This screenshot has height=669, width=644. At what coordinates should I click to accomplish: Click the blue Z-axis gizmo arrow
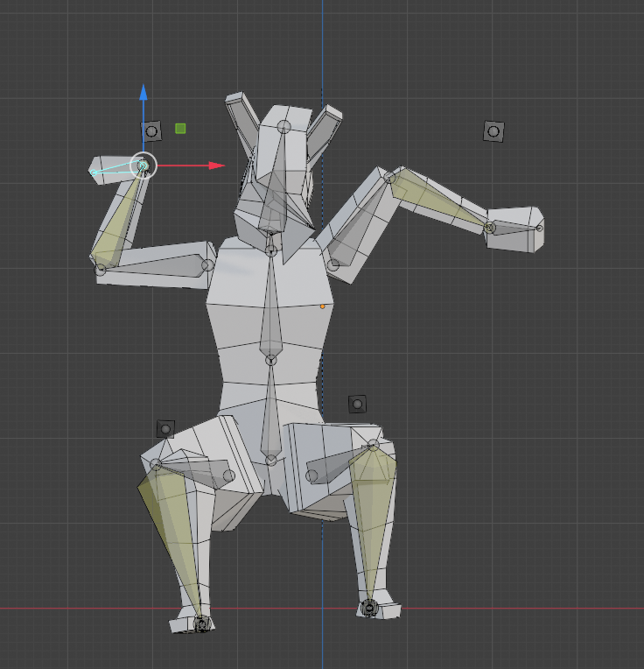point(143,94)
